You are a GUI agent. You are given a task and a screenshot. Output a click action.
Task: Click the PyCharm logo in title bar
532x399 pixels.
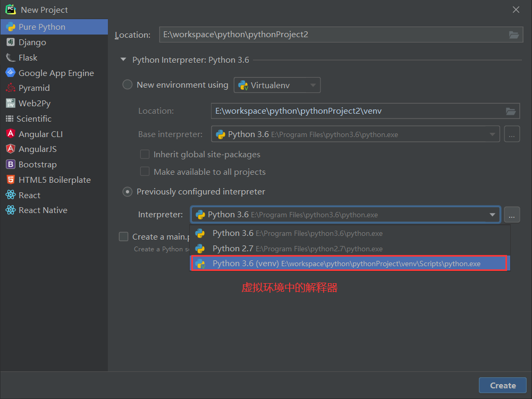tap(11, 10)
